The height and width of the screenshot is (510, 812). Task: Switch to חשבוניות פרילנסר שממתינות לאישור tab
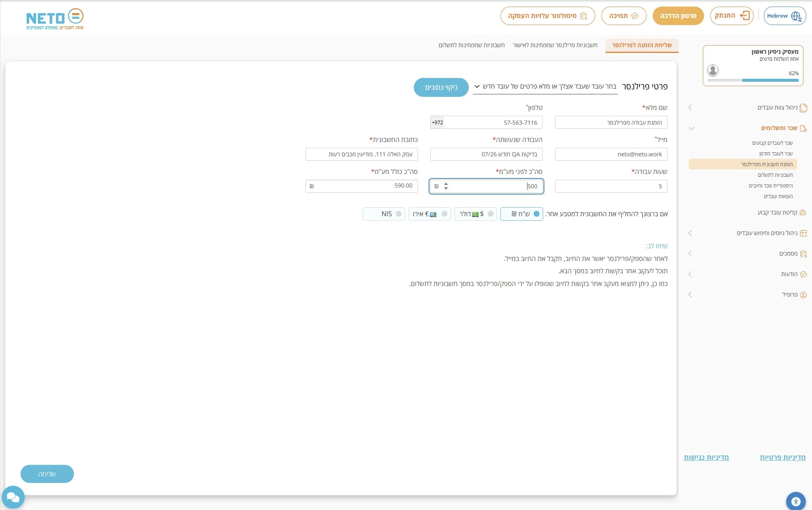(x=555, y=45)
